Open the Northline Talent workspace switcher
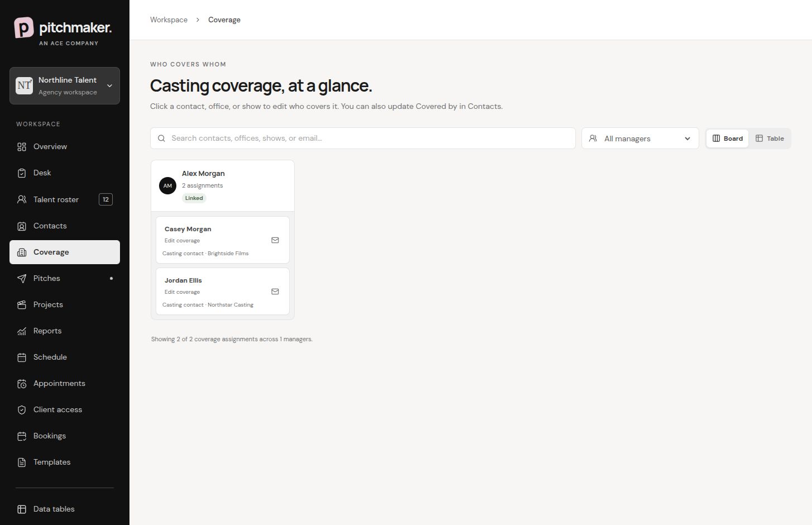Screen dimensions: 812x525 65,85
